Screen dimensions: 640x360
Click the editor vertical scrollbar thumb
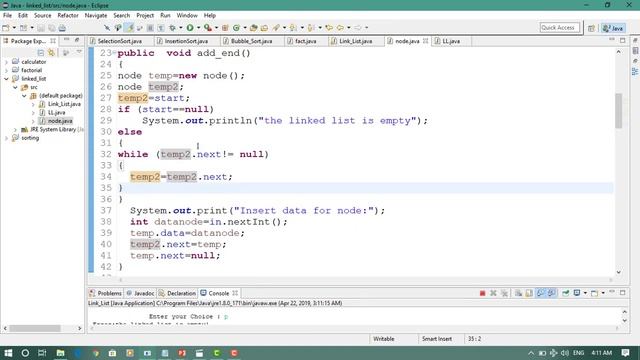pos(618,111)
